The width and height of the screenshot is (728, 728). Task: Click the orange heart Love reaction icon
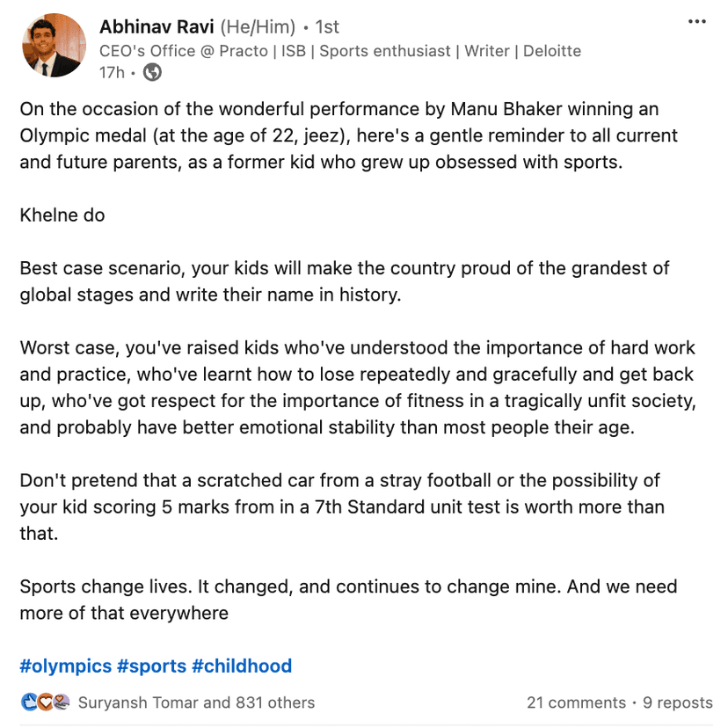[44, 703]
